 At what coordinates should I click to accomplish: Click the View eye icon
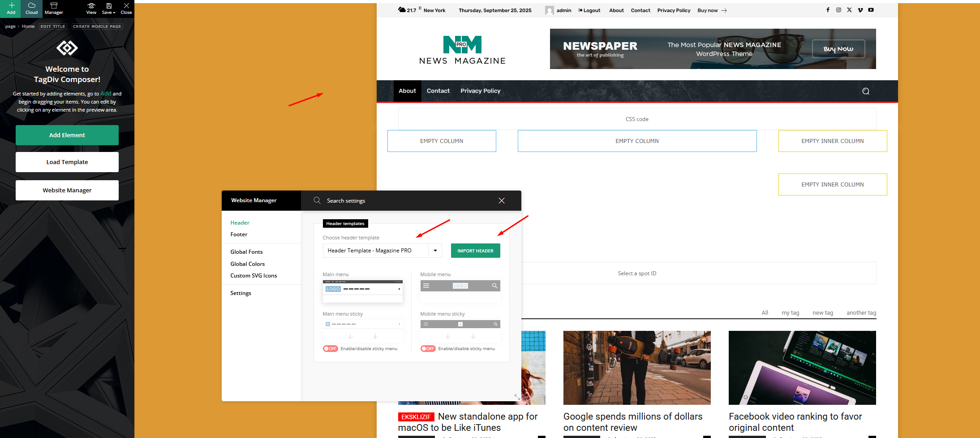(x=91, y=9)
